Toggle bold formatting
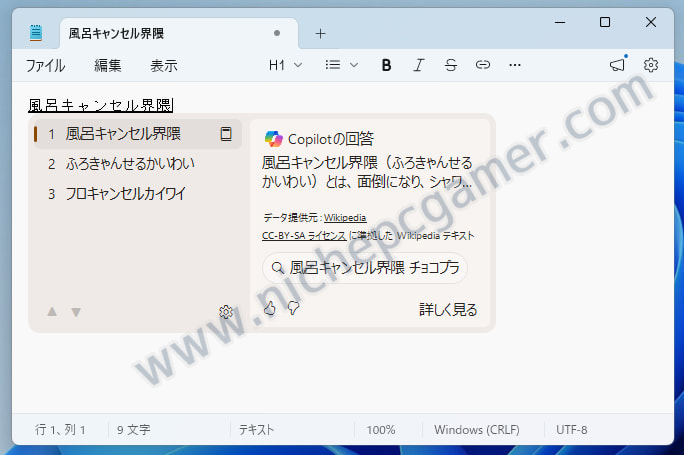The width and height of the screenshot is (684, 455). point(386,65)
